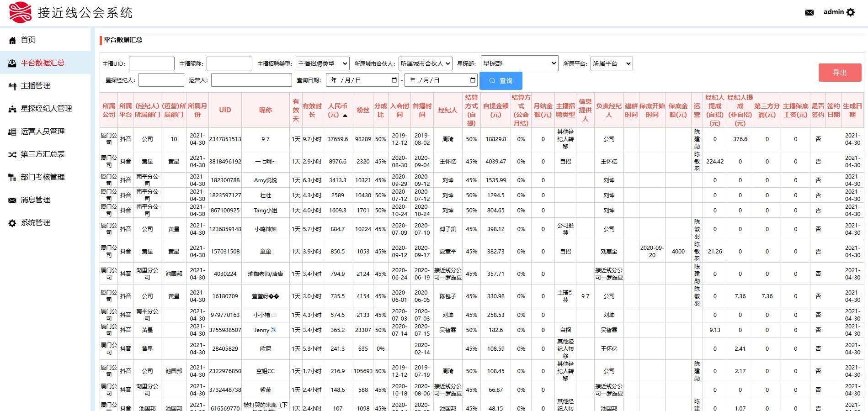Screen dimensions: 868x411
Task: Click the red swirl logo icon
Action: [21, 12]
